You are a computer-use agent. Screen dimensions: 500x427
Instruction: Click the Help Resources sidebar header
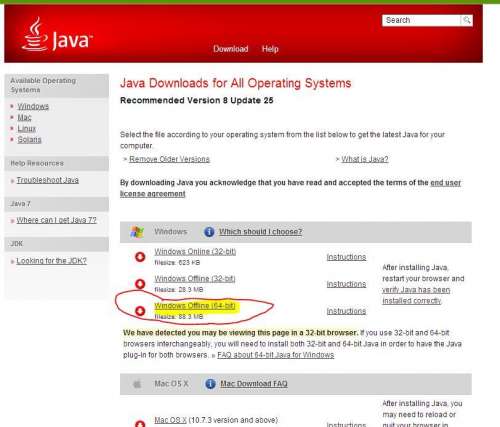[x=57, y=163]
